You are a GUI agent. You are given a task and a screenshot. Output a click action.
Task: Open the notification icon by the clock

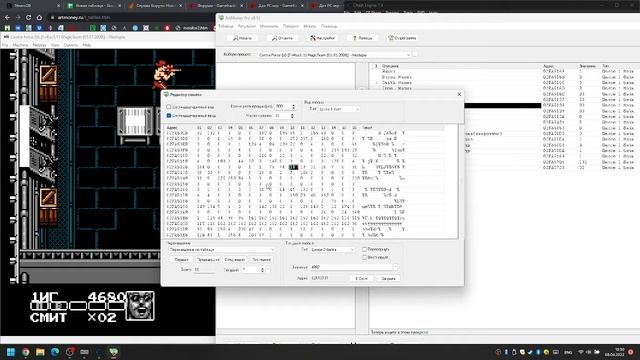(631, 352)
